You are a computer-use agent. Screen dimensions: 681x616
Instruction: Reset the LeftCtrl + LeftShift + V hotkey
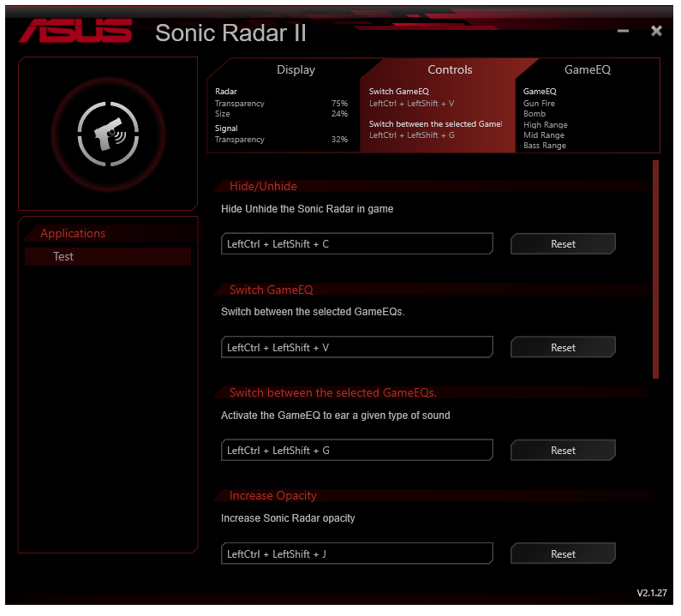coord(564,348)
